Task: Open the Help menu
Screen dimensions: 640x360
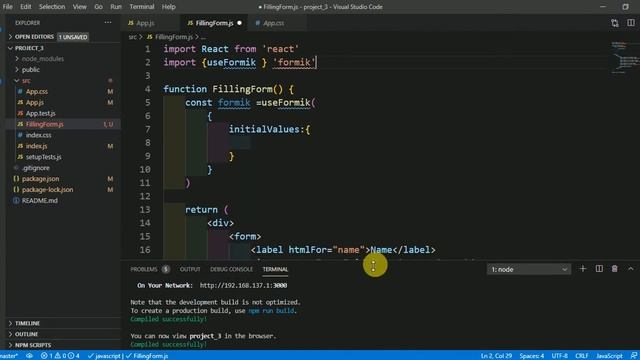Action: (168, 7)
